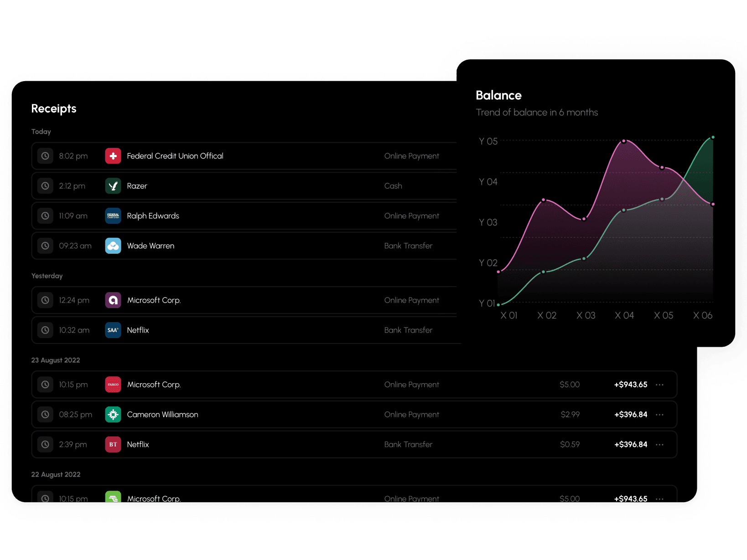
Task: Open the ellipsis menu on the 2:39 pm Netflix transaction
Action: (x=659, y=444)
